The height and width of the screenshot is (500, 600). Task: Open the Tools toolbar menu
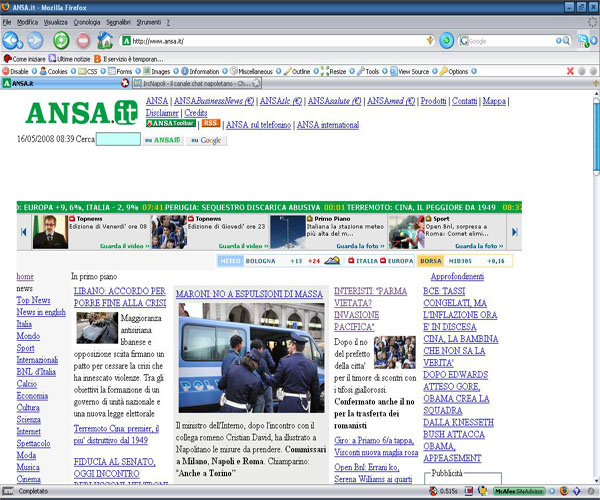coord(368,71)
